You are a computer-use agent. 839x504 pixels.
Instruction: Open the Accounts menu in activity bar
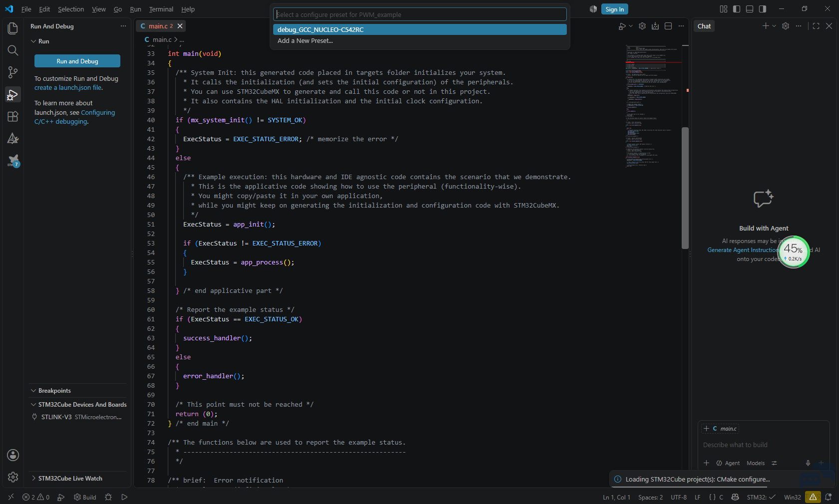click(x=13, y=455)
